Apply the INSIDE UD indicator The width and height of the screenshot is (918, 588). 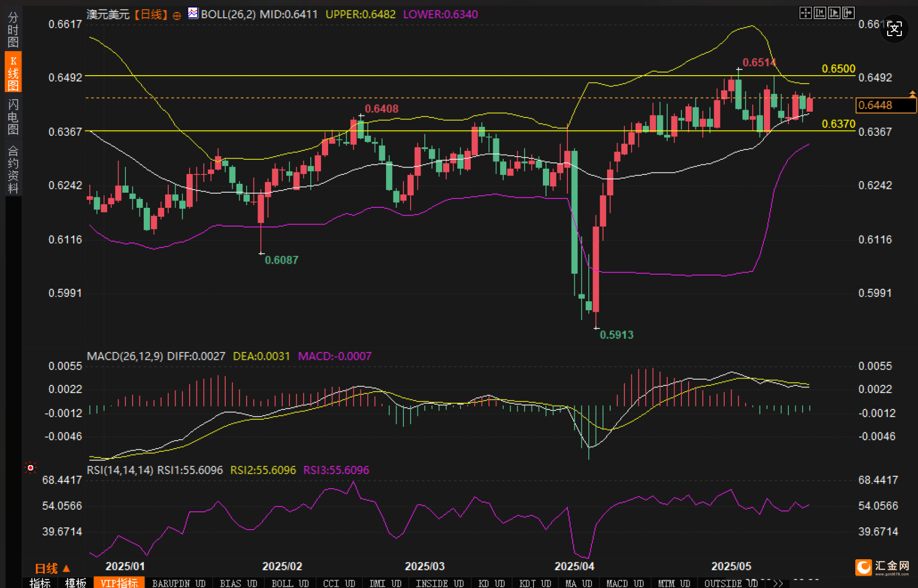(x=439, y=583)
